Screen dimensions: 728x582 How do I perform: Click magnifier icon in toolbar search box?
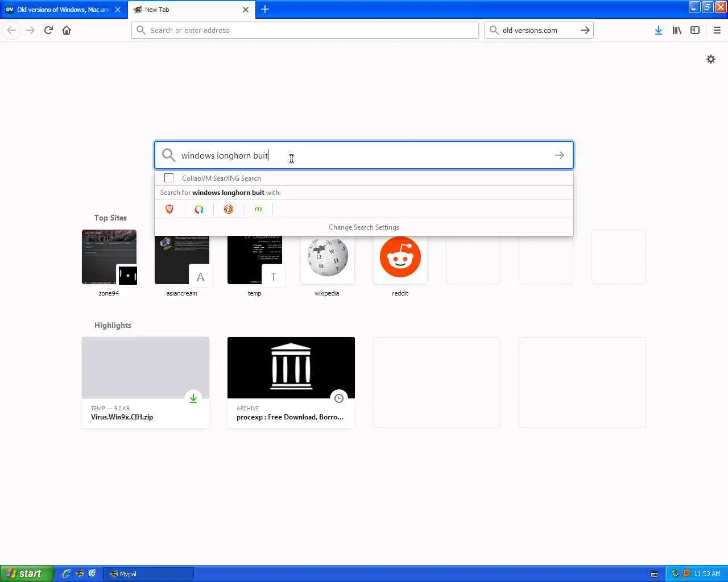[x=494, y=30]
